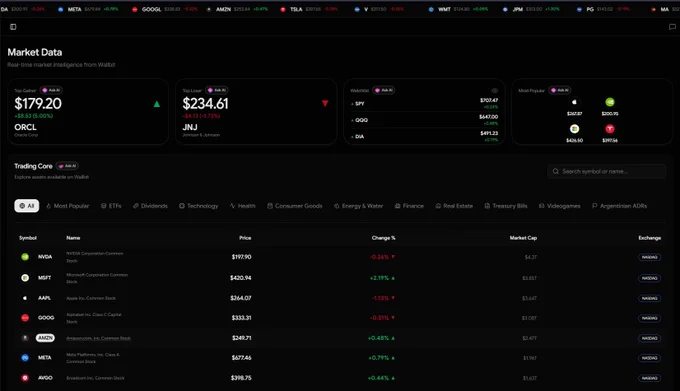Click the NVDA logo in the table
This screenshot has width=680, height=391.
coord(25,257)
